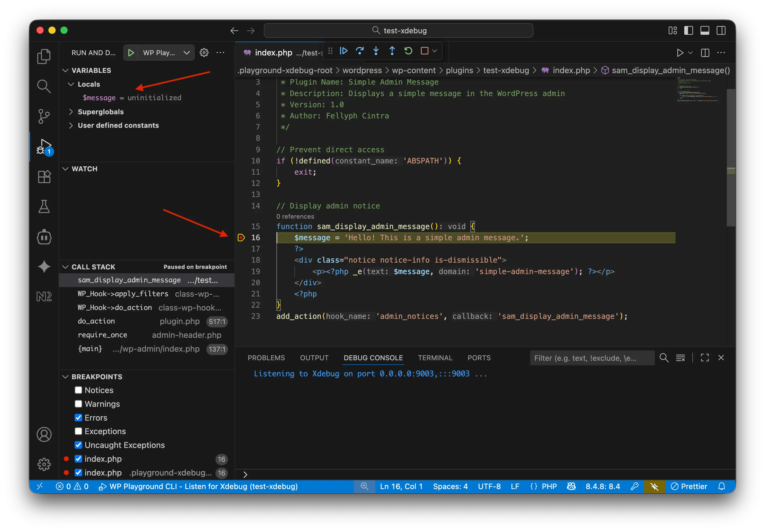The image size is (765, 532).
Task: Go back with navigation arrow
Action: point(234,31)
